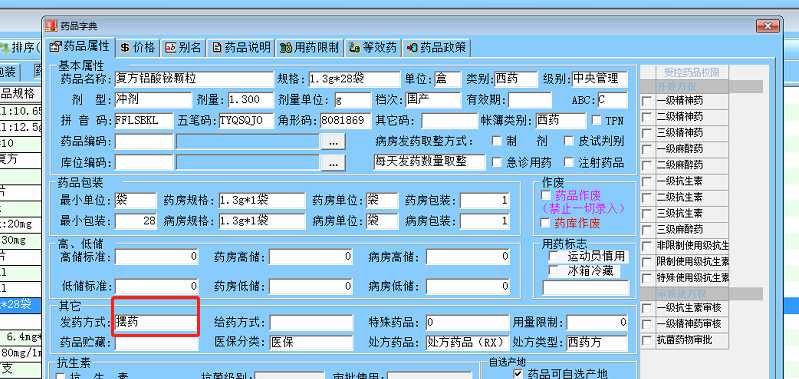This screenshot has width=799, height=379.
Task: Open the 剂型 dropdown showing 冲剂
Action: click(x=153, y=99)
